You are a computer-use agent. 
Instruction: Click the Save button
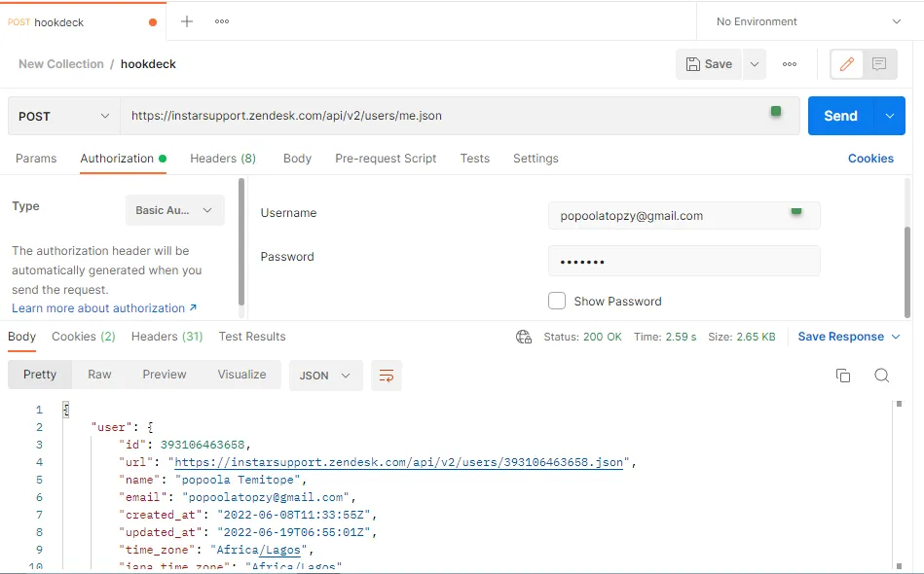click(x=709, y=64)
